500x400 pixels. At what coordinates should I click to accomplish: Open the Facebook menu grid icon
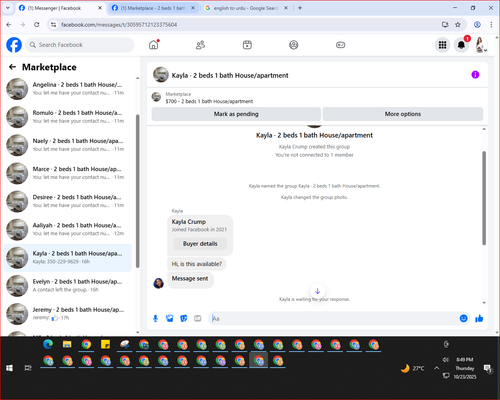pyautogui.click(x=442, y=45)
